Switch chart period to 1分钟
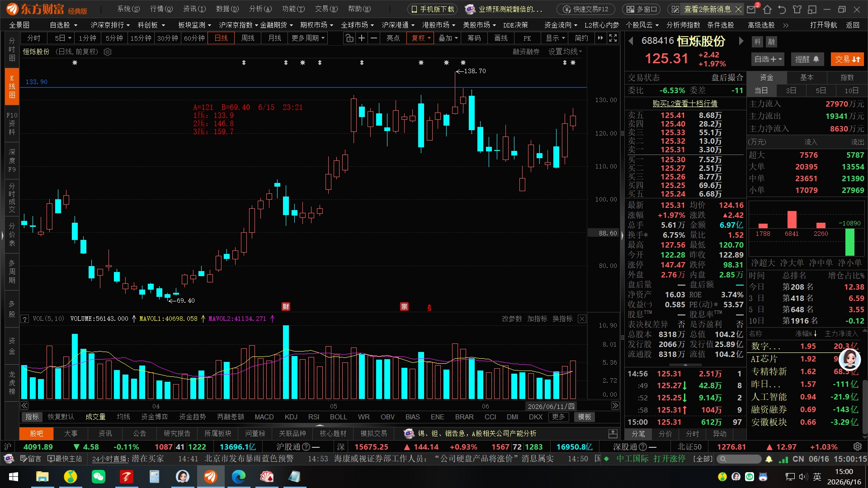868x488 pixels. [87, 38]
